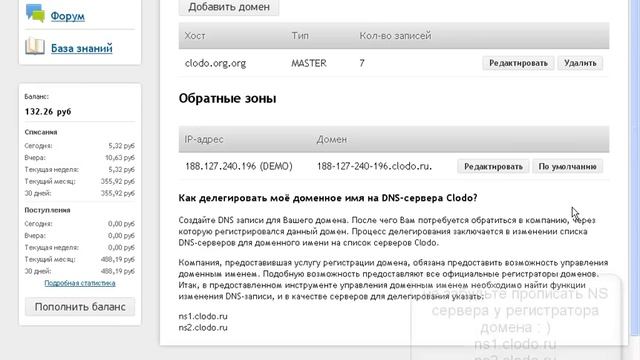Click the Списания section label
The width and height of the screenshot is (640, 360).
41,132
